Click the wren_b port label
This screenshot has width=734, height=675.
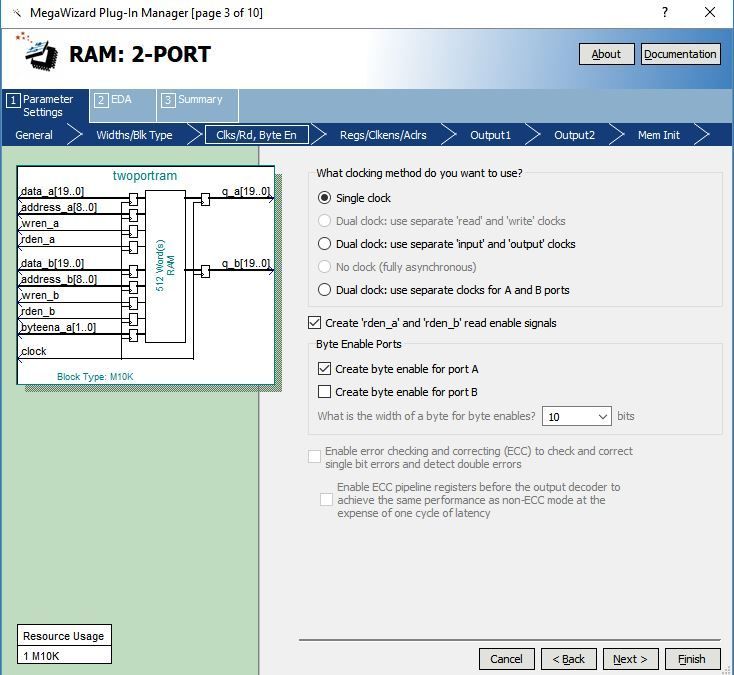pyautogui.click(x=40, y=295)
